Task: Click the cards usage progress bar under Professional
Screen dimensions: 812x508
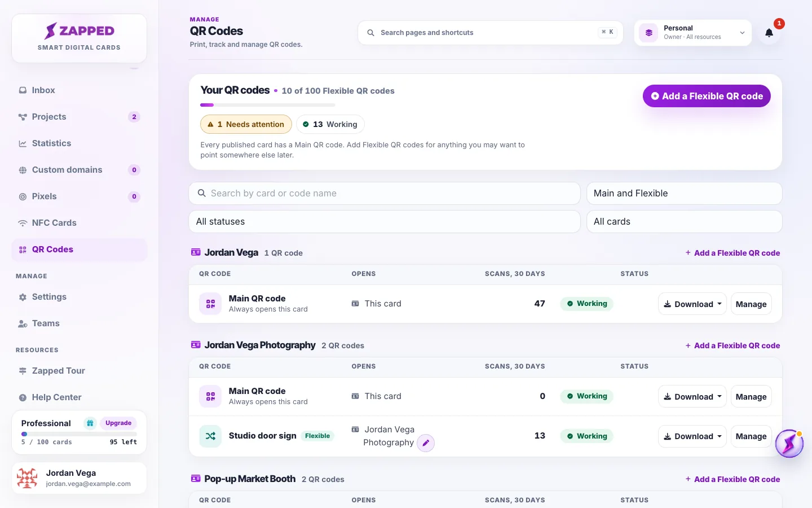Action: (79, 434)
